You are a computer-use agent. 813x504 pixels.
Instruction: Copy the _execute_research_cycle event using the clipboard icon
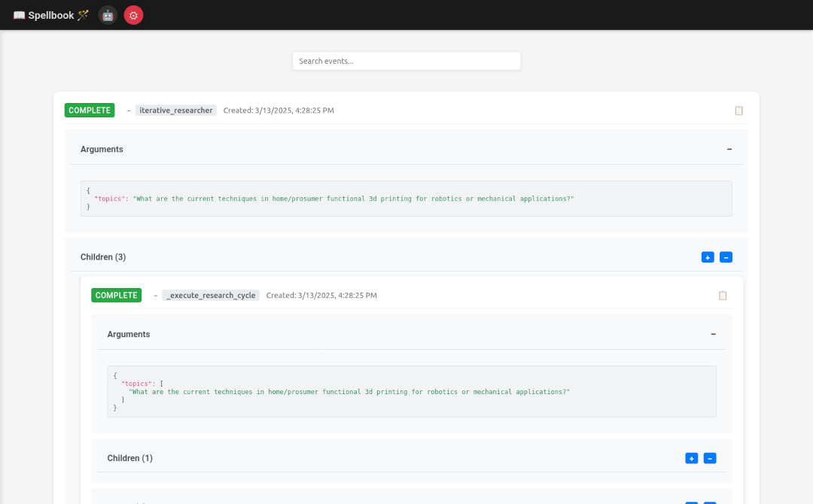coord(723,296)
